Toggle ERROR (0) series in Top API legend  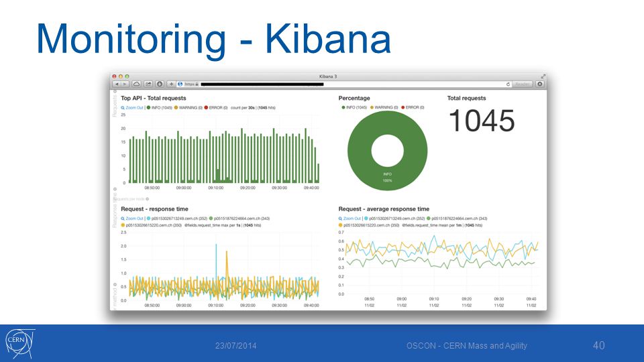click(216, 107)
